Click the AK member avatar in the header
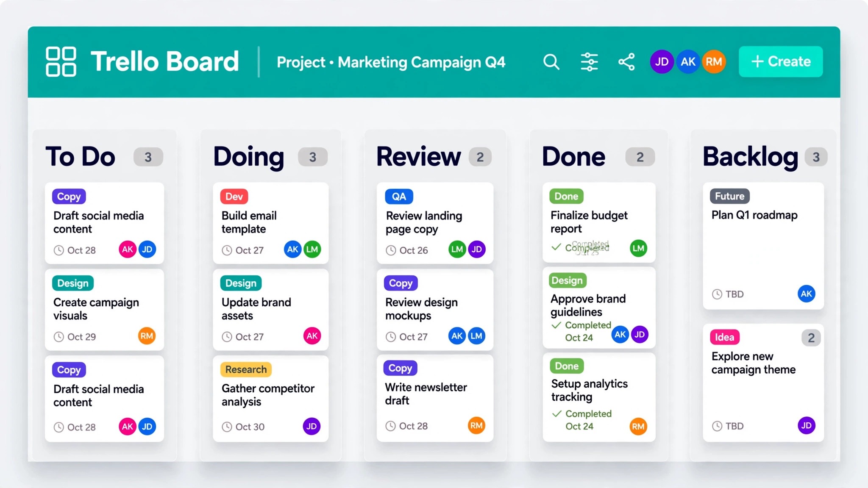 [688, 62]
